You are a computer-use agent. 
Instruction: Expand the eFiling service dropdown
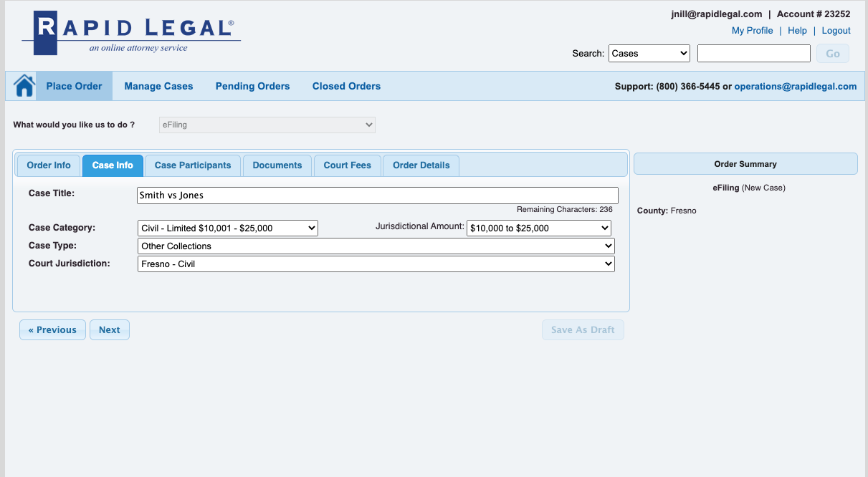point(267,125)
